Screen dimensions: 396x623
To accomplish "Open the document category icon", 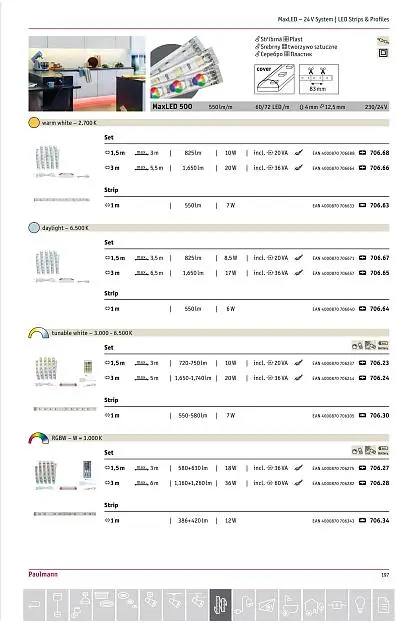I will coord(383,605).
